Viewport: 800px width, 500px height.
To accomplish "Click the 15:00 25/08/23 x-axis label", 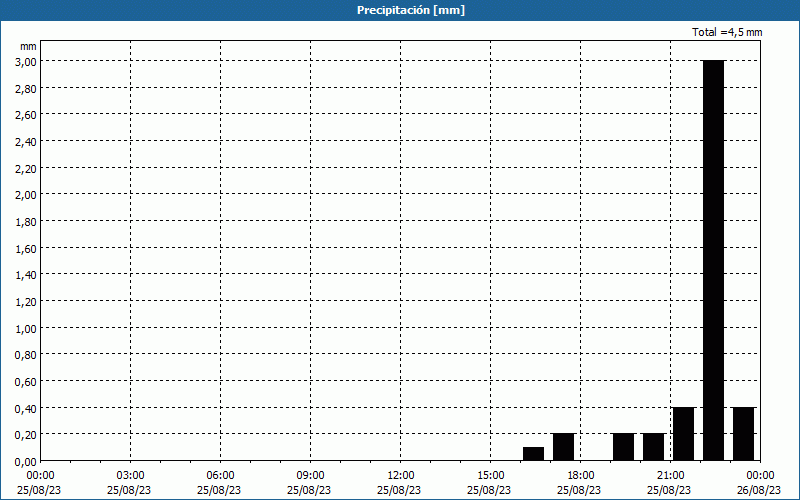I will coord(489,483).
